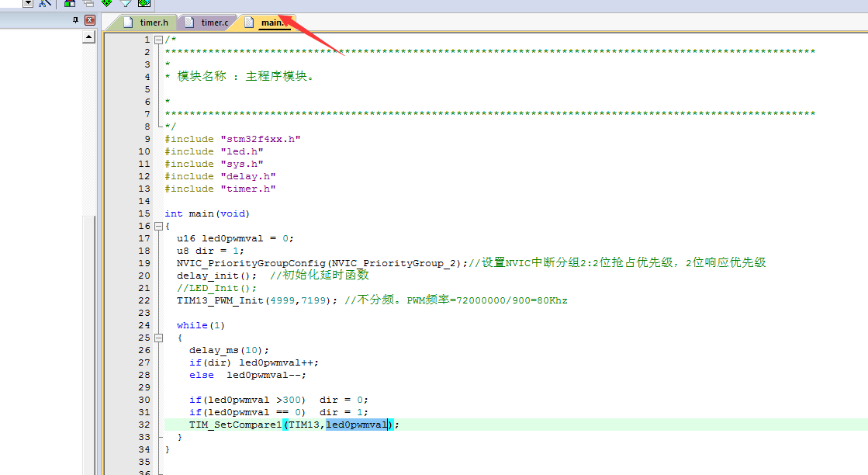Switch to the timer.h tab
Viewport: 868px width, 475px height.
(x=154, y=23)
